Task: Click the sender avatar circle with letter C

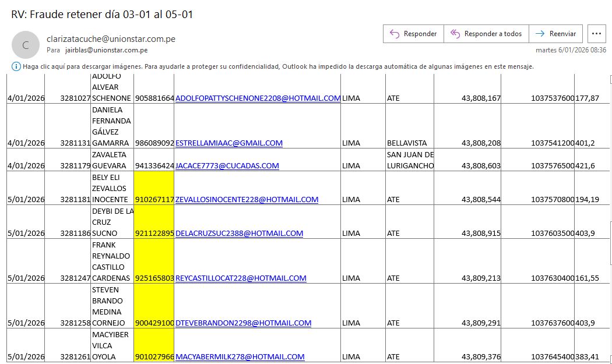Action: pos(25,45)
